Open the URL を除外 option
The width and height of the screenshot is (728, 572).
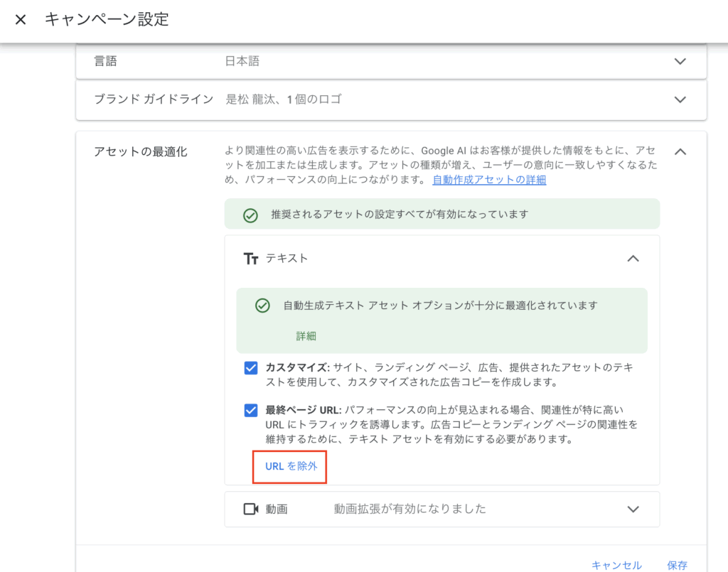pyautogui.click(x=289, y=467)
